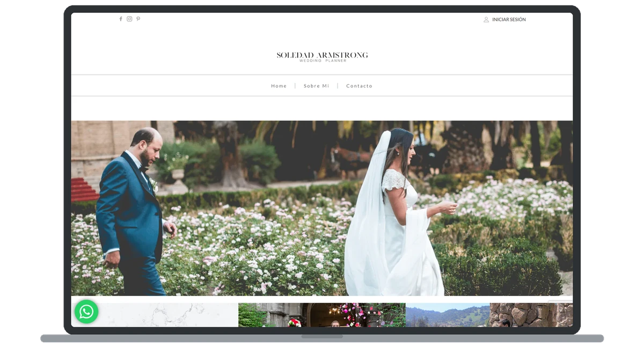Viewport: 644px width, 360px height.
Task: Click Iniciar Sesión login link
Action: 509,19
